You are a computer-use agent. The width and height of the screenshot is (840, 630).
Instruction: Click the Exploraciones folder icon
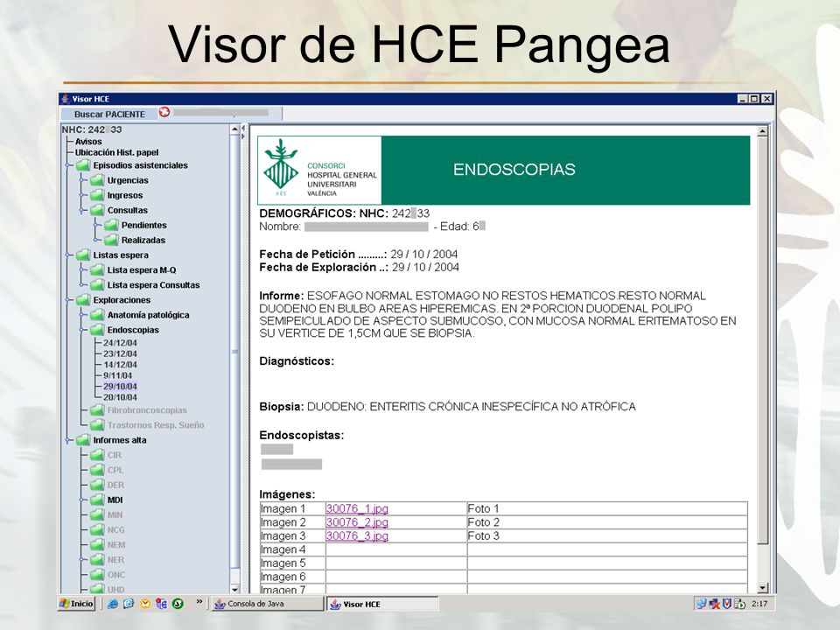coord(83,300)
